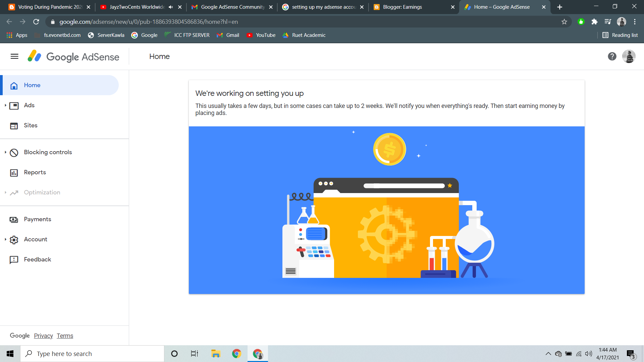Viewport: 644px width, 362px height.
Task: Open the Payments section
Action: [x=37, y=219]
